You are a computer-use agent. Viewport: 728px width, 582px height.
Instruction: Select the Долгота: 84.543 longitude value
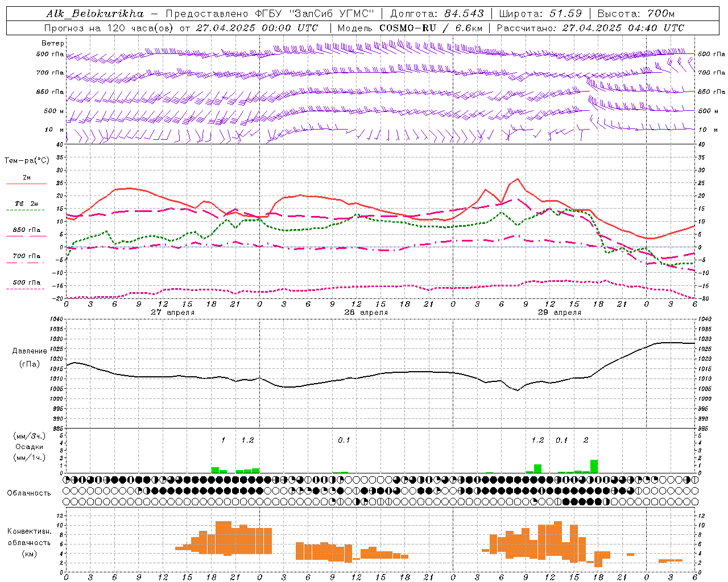point(437,14)
